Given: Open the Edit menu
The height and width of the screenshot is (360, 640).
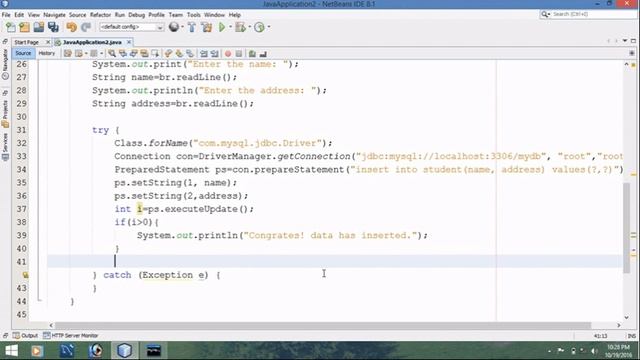Looking at the screenshot, I should [x=19, y=15].
